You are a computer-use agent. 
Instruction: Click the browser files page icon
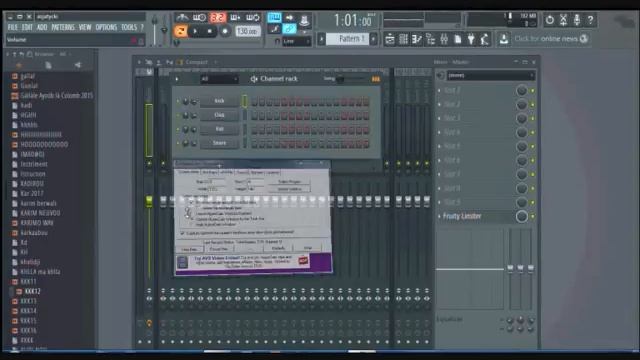[x=48, y=65]
